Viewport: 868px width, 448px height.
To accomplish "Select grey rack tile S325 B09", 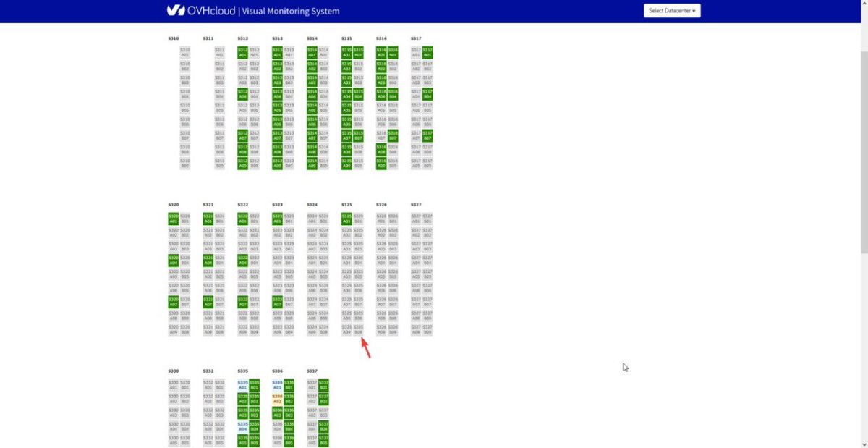I will click(x=358, y=329).
